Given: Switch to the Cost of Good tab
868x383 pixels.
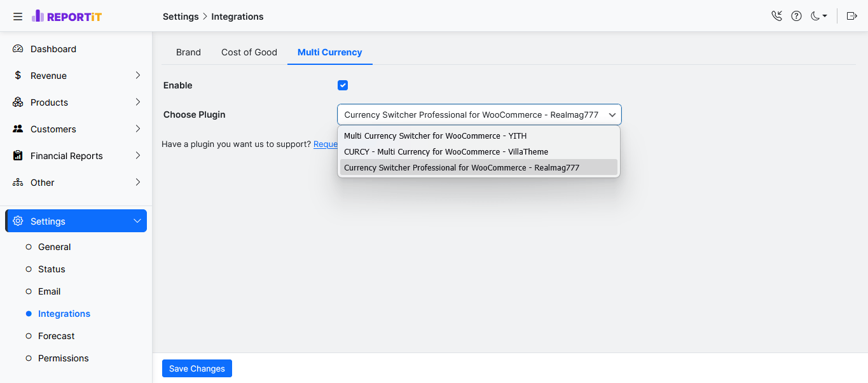Looking at the screenshot, I should tap(249, 52).
